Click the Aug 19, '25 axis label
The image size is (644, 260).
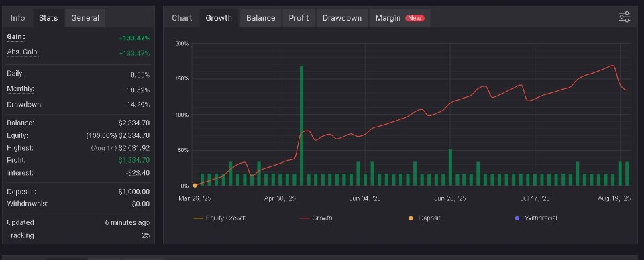click(614, 198)
